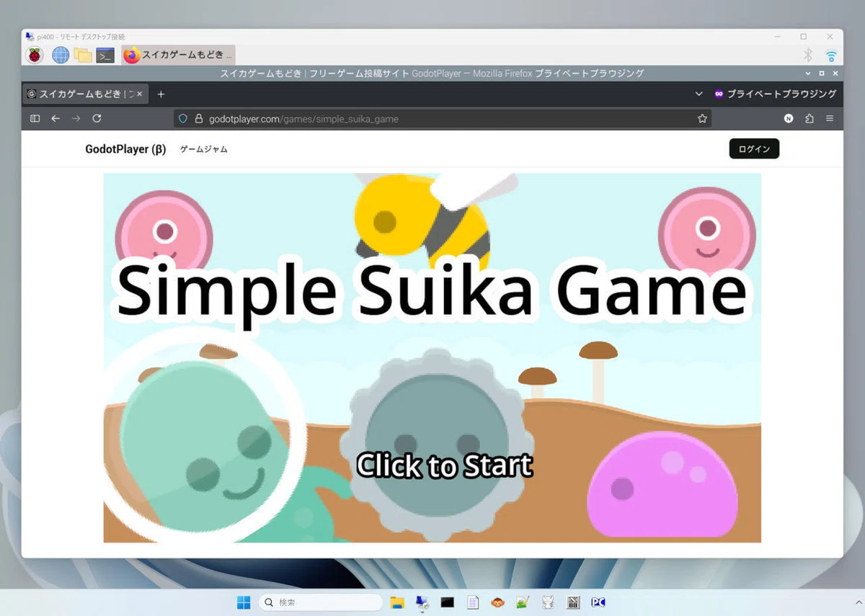
Task: Open the ゲームジャム link
Action: pos(203,149)
